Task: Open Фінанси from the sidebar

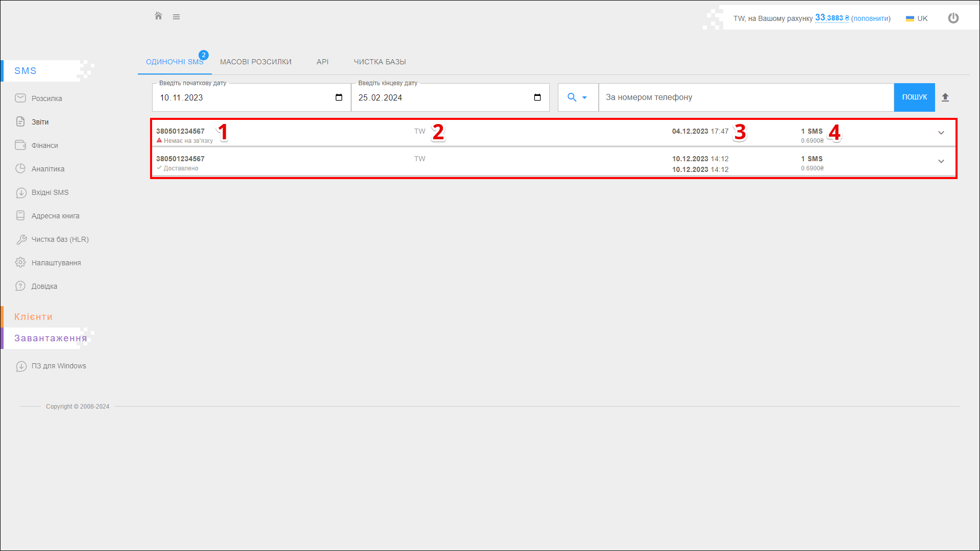Action: click(x=44, y=145)
